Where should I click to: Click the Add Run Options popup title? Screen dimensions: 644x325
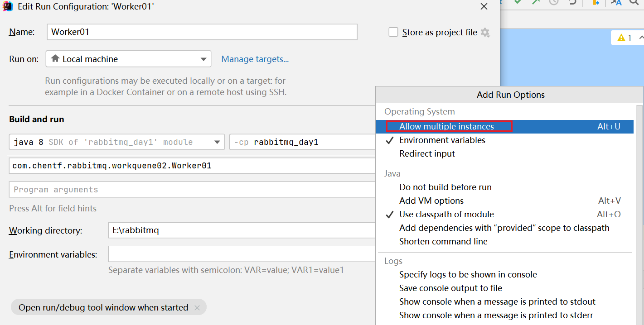pos(511,95)
